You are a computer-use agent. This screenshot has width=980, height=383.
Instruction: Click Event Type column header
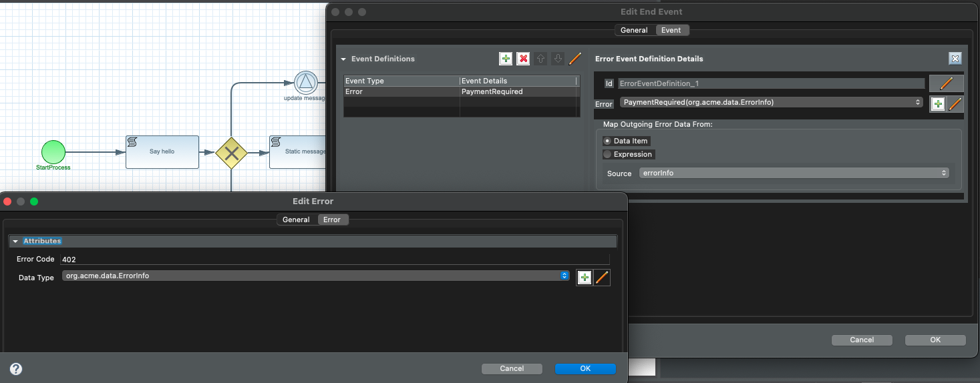[x=401, y=81]
